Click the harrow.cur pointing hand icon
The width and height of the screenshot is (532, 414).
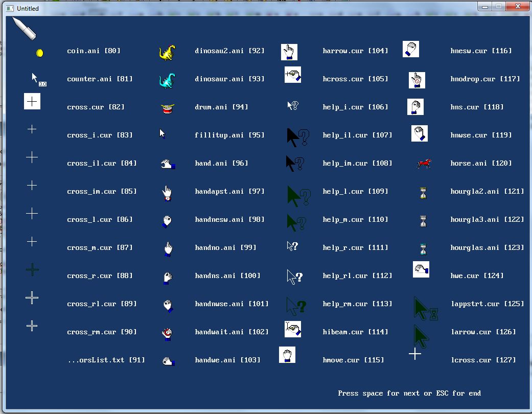(x=289, y=52)
